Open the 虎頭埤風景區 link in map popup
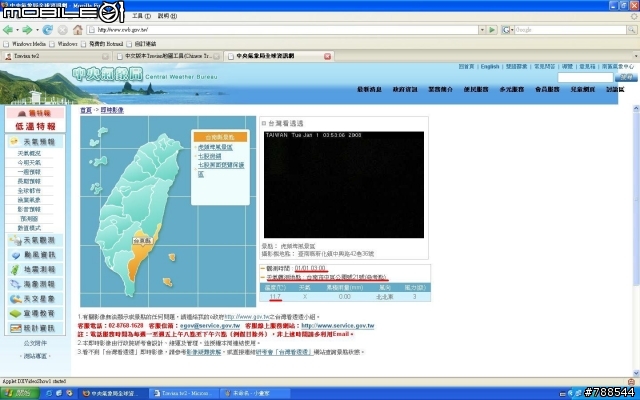 point(215,147)
